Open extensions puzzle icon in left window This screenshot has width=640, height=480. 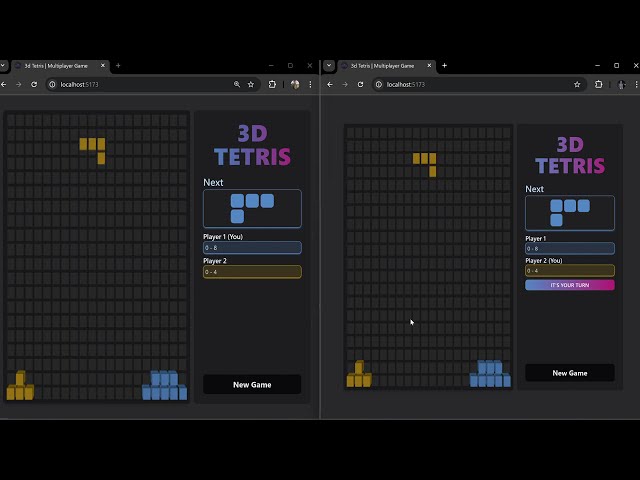tap(272, 84)
